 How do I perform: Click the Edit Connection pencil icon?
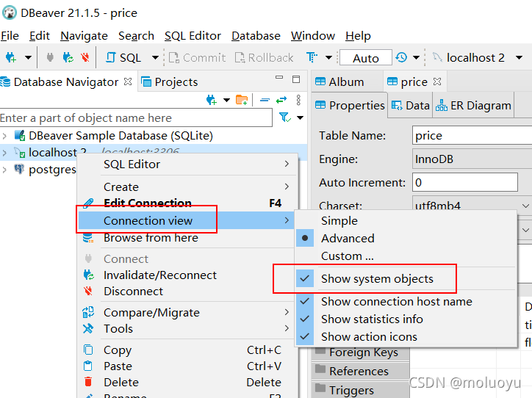[x=88, y=203]
